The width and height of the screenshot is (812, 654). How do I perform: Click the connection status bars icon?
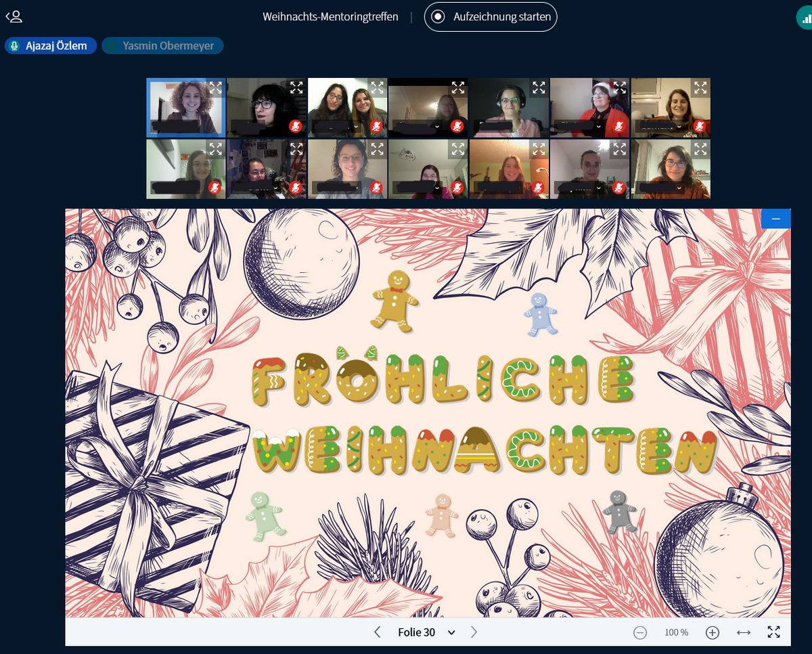point(805,18)
